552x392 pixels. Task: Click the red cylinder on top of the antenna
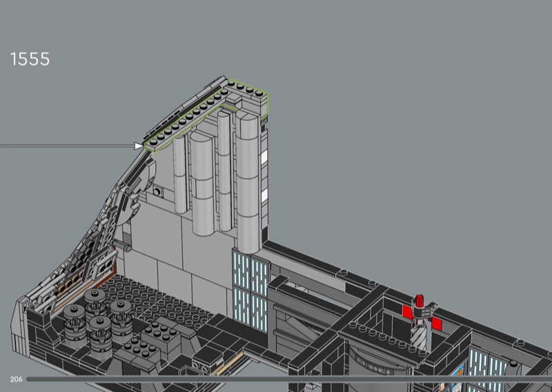pos(418,303)
